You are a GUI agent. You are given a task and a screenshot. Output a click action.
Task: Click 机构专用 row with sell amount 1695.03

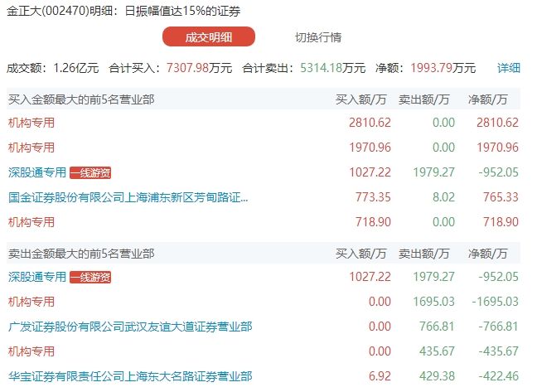tap(264, 302)
